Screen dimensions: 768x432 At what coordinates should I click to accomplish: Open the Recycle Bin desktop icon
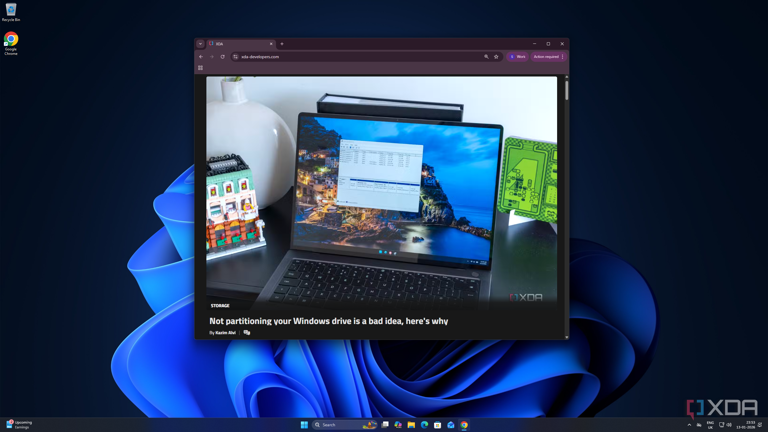click(11, 11)
